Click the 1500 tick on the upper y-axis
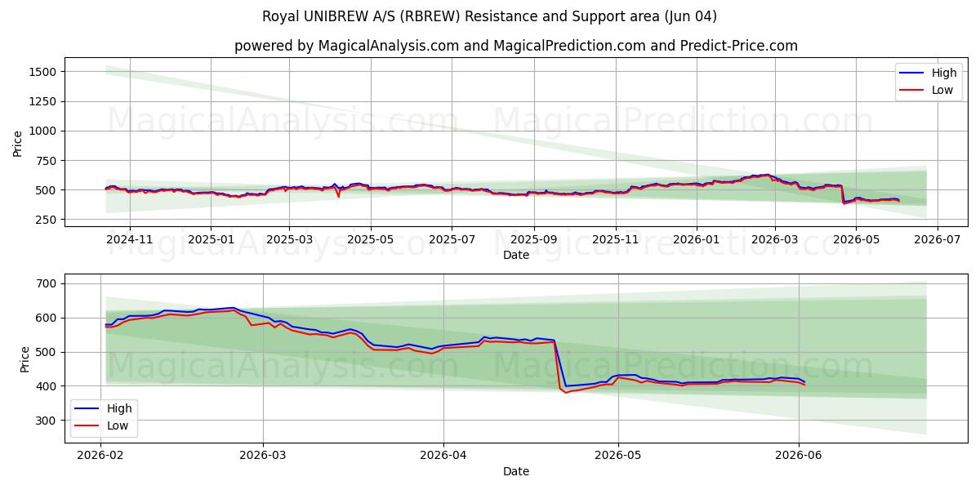The image size is (980, 490). [42, 72]
